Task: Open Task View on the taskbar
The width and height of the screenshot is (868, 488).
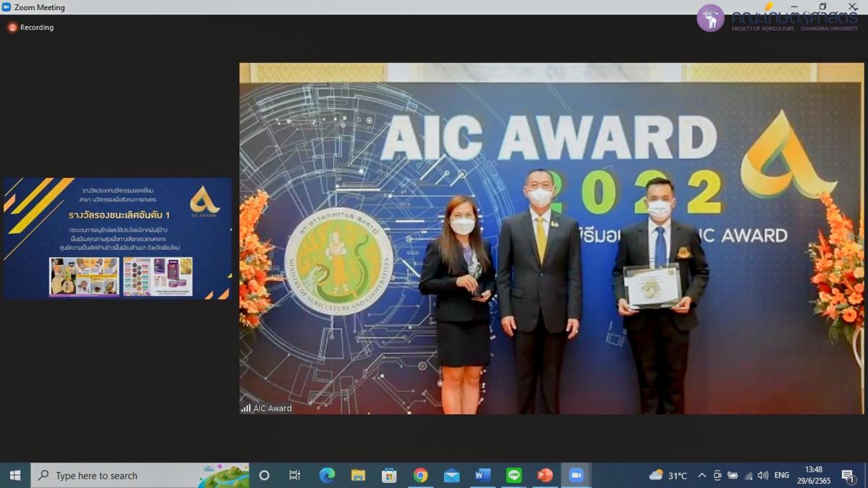Action: [x=294, y=476]
